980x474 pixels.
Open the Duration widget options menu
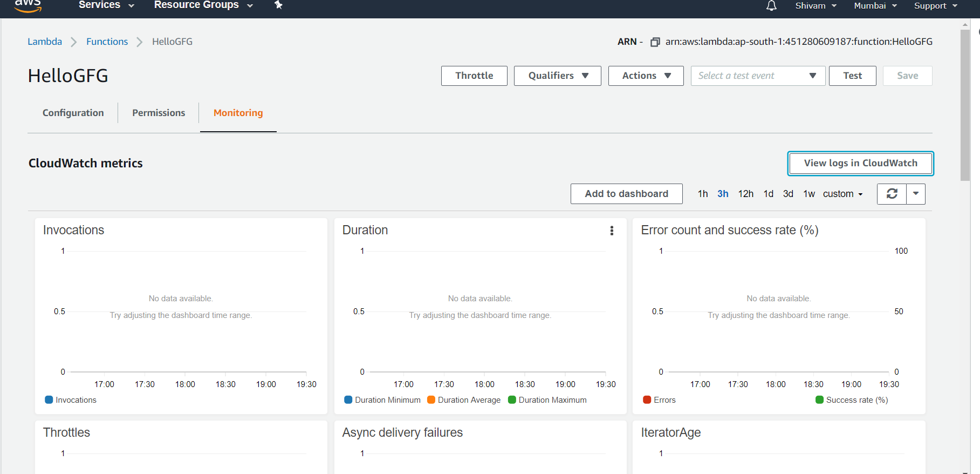612,231
